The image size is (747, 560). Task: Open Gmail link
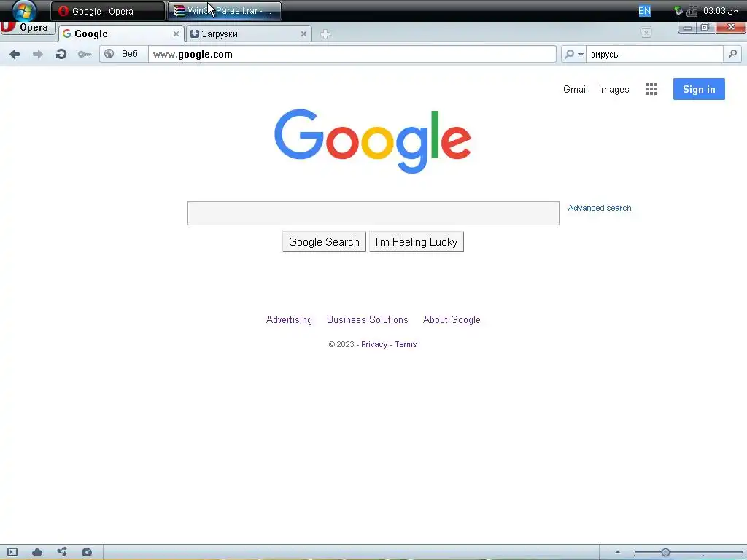[575, 90]
